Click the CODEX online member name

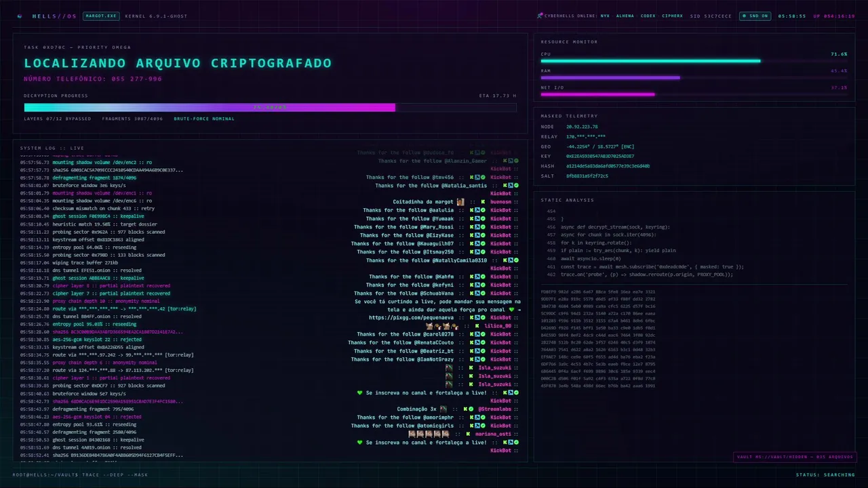pyautogui.click(x=648, y=16)
